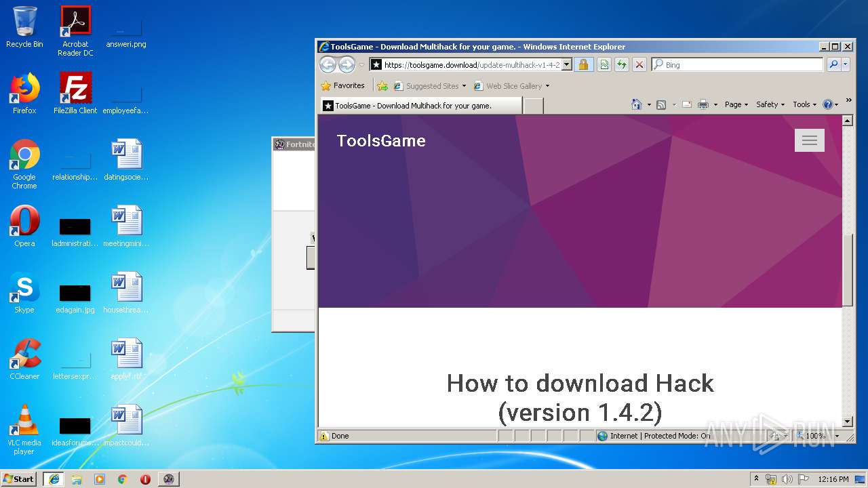
Task: Open the recent pages dropdown arrow
Action: pyautogui.click(x=361, y=65)
